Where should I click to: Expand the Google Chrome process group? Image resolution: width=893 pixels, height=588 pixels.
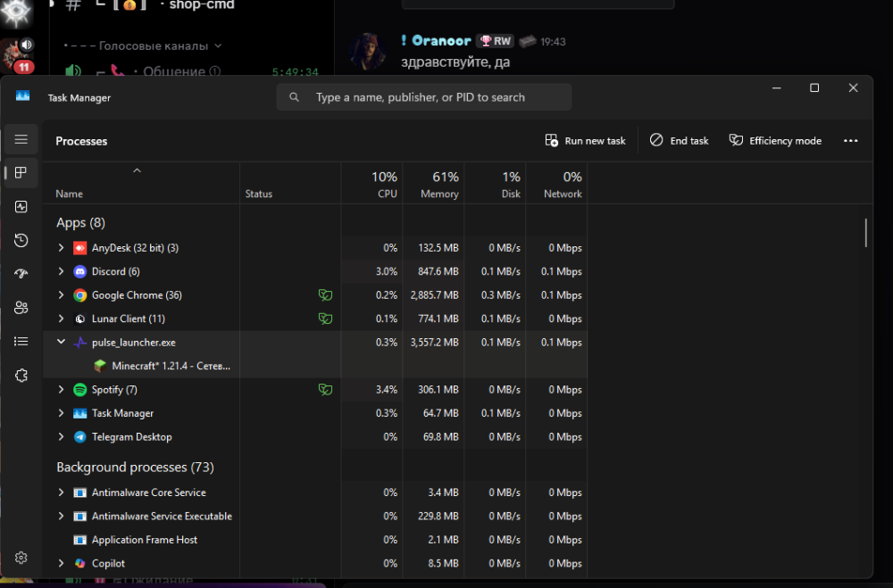61,295
